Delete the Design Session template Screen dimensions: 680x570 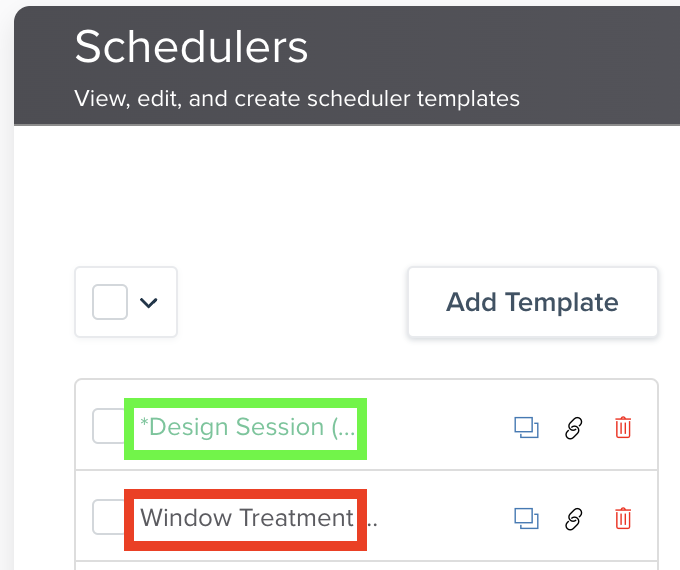point(623,428)
